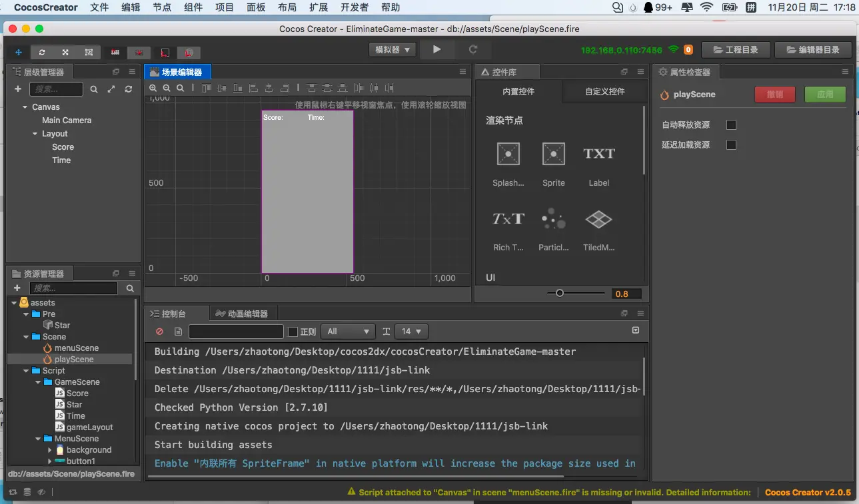Screen dimensions: 859x504
Task: Open 节点 menu in menu bar
Action: click(x=162, y=8)
